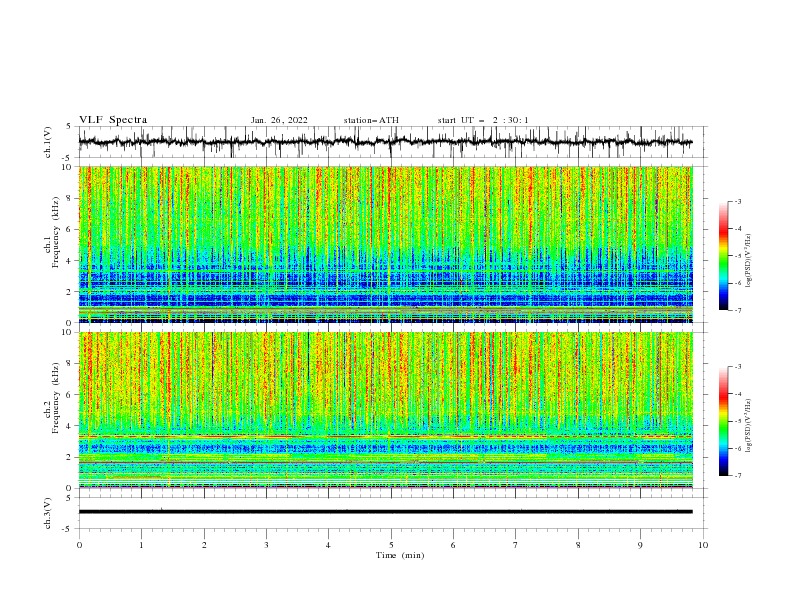The width and height of the screenshot is (792, 612).
Task: Click the "start UT = 2 :30: 1" text
Action: coord(483,120)
